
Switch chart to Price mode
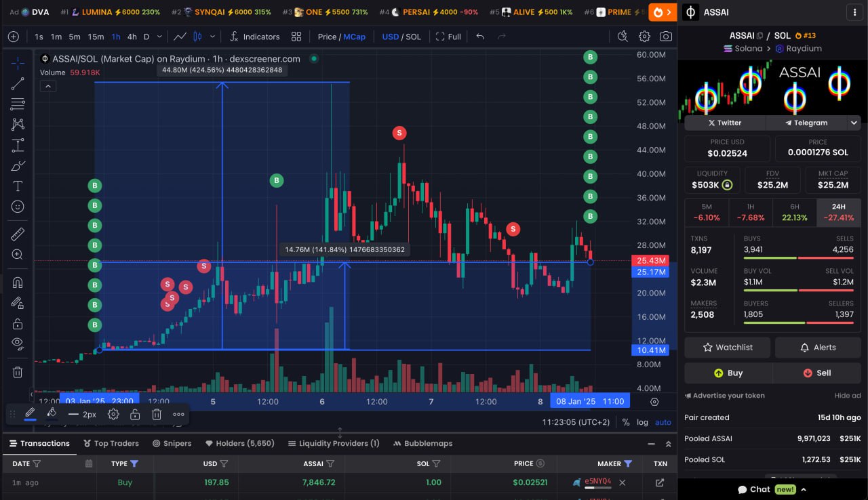(328, 37)
